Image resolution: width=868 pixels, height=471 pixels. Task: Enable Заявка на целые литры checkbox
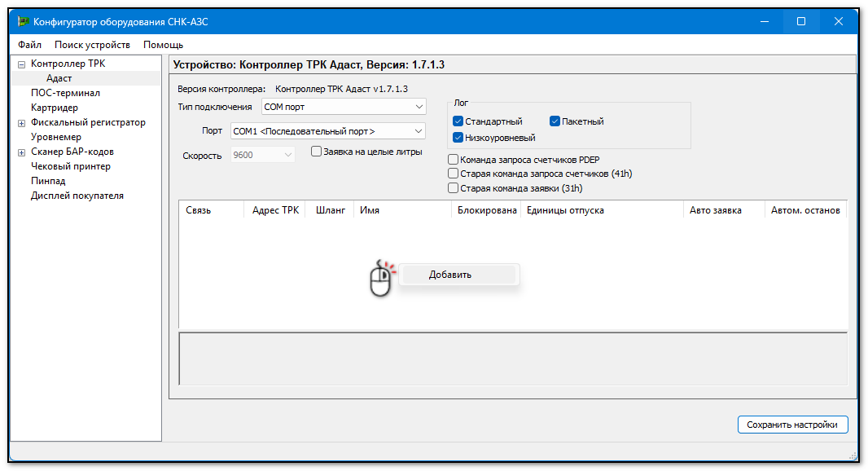click(x=317, y=152)
